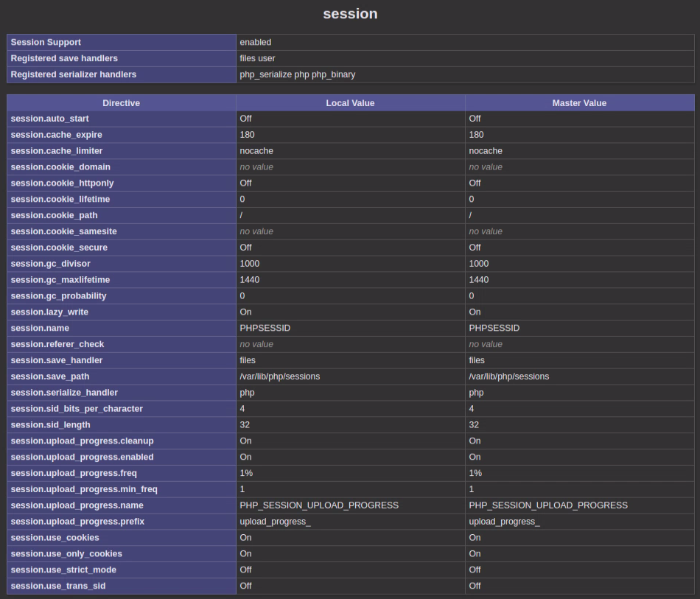Click the session.cache_expire local value 180
This screenshot has height=599, width=700.
point(248,135)
